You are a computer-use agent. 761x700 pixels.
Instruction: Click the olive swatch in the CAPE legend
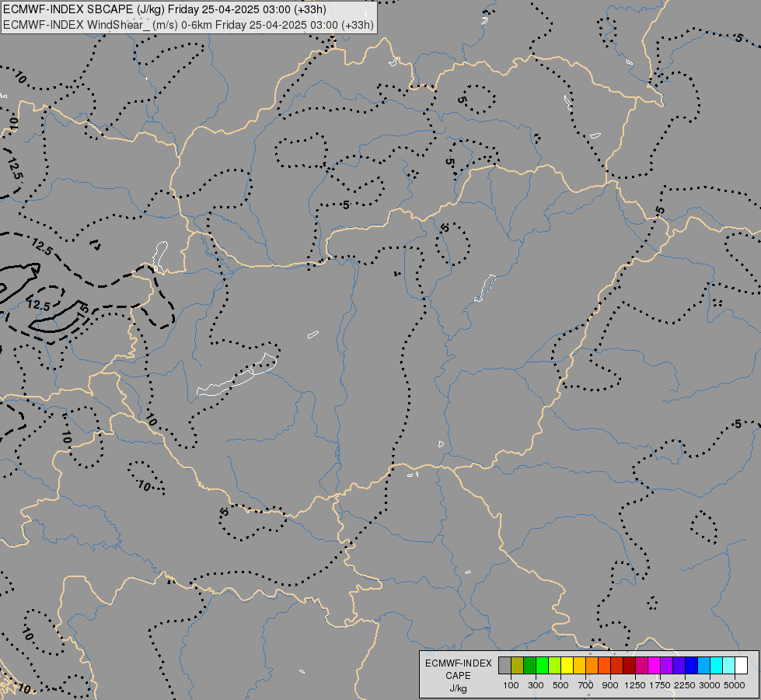tap(518, 665)
